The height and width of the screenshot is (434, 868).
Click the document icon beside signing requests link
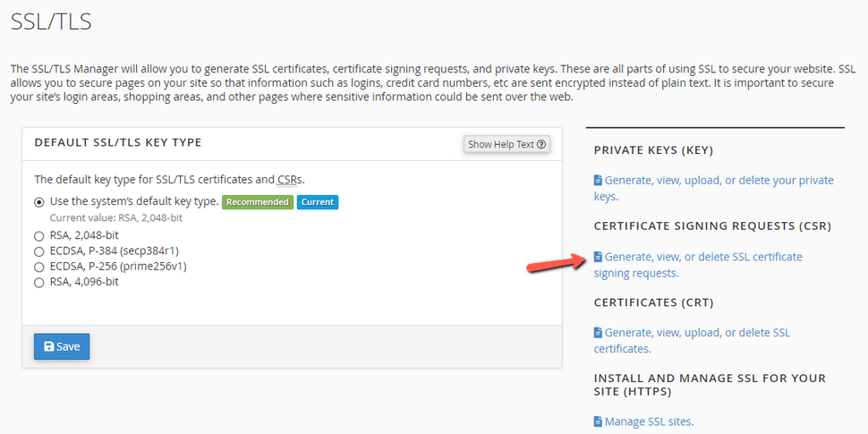pos(598,257)
